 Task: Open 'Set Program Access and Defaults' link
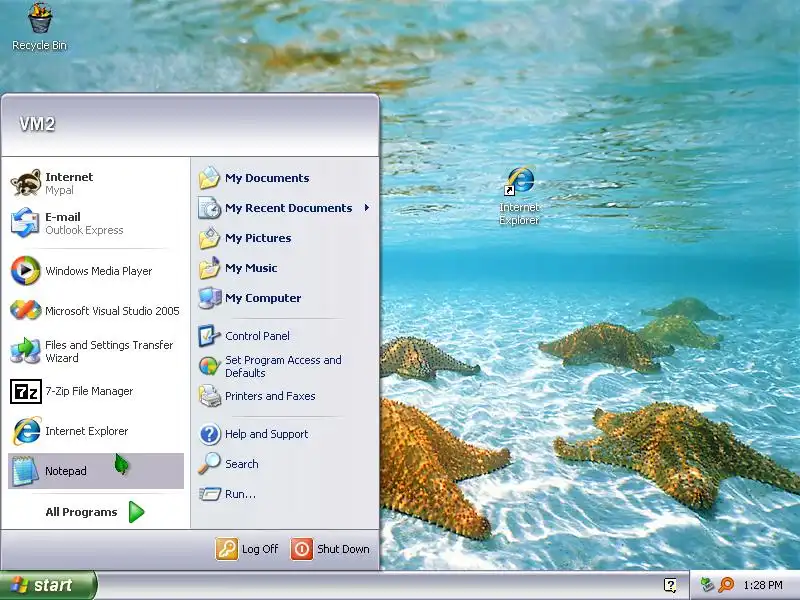click(283, 366)
